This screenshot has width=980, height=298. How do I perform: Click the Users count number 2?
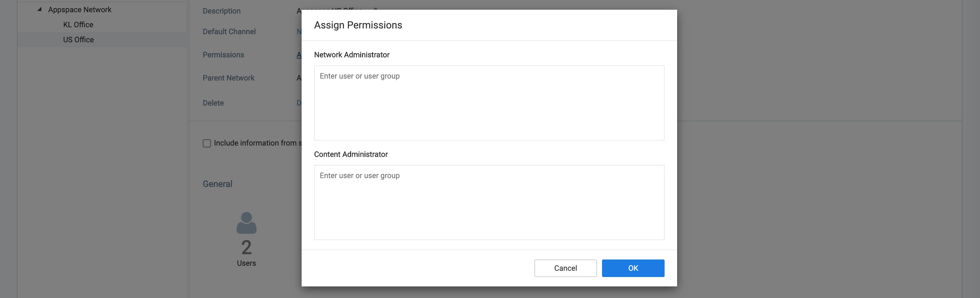pos(246,247)
